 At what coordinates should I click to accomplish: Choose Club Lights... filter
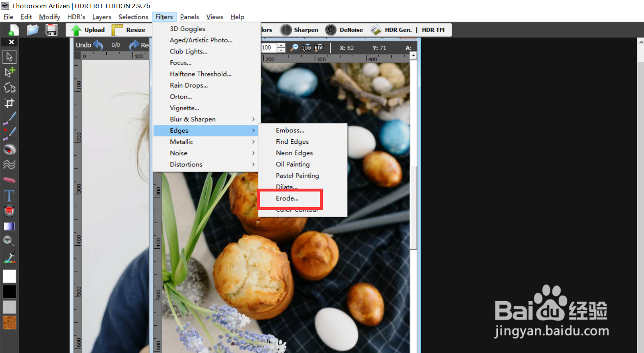coord(207,51)
